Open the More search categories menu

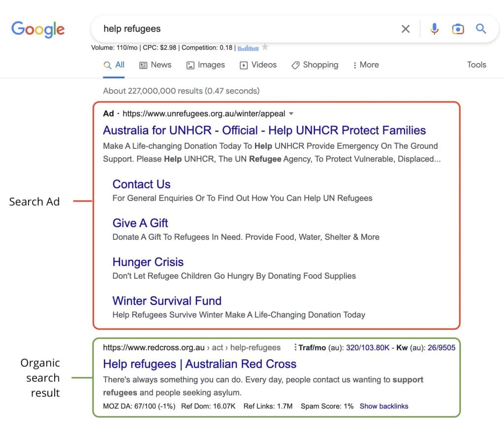tap(366, 65)
